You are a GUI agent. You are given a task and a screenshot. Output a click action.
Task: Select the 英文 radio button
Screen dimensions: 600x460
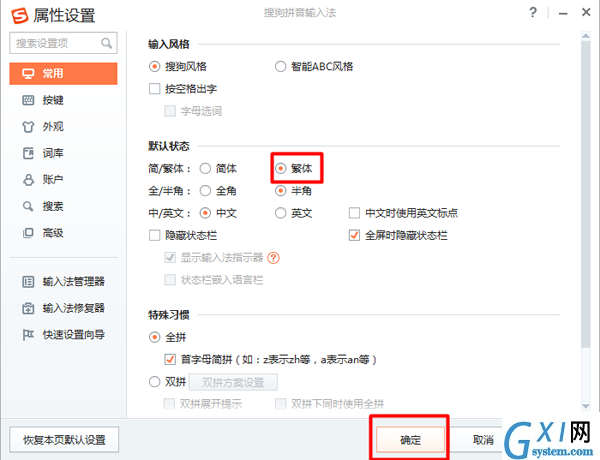(x=280, y=213)
